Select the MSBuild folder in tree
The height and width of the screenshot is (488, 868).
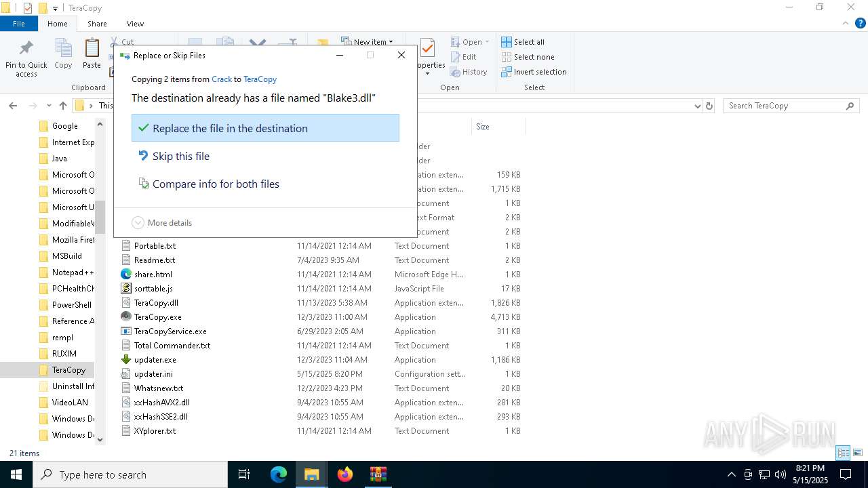point(67,256)
